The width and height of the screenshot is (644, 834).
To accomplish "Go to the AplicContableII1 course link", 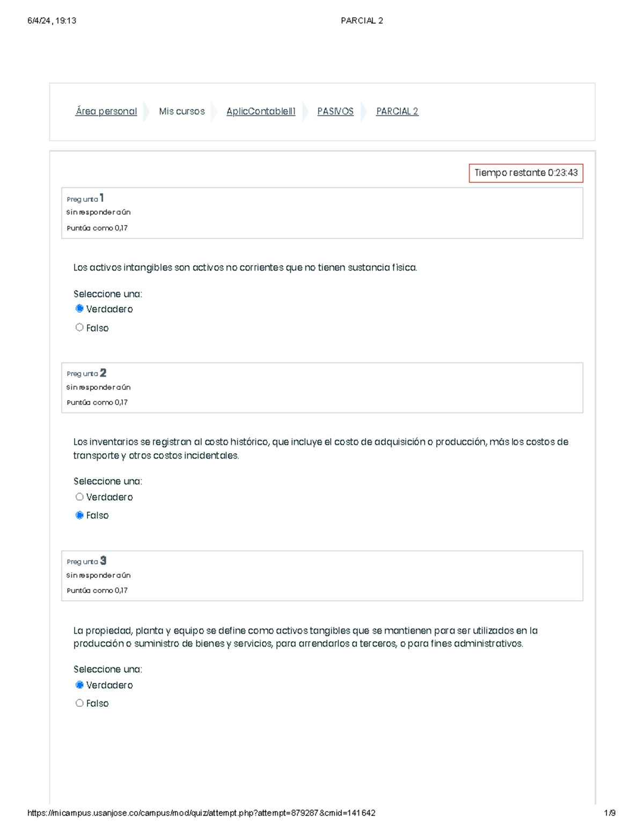I will point(261,112).
